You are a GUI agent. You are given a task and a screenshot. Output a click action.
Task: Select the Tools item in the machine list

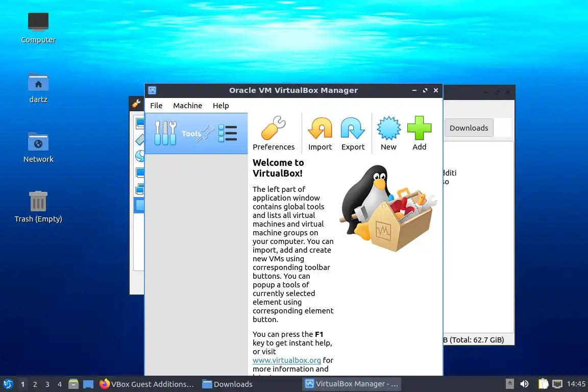tap(196, 134)
